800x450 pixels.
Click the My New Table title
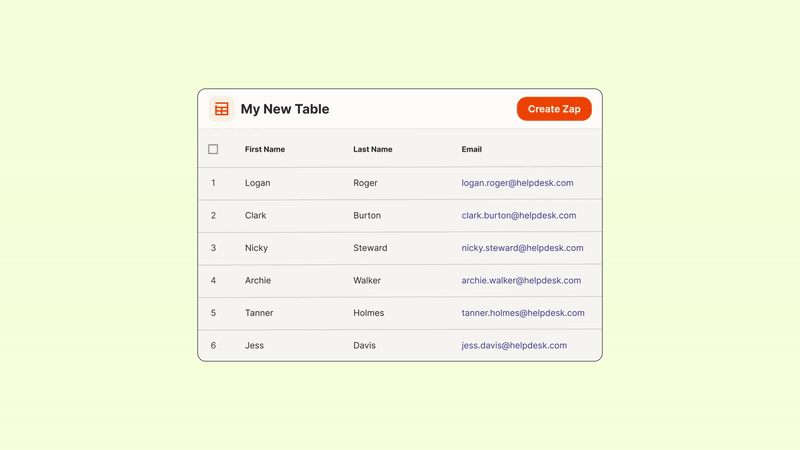click(x=284, y=109)
